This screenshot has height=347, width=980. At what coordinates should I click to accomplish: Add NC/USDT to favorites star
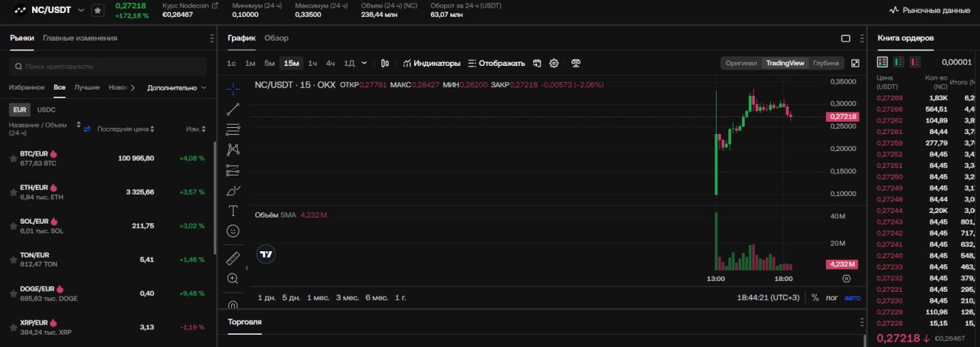(x=97, y=11)
